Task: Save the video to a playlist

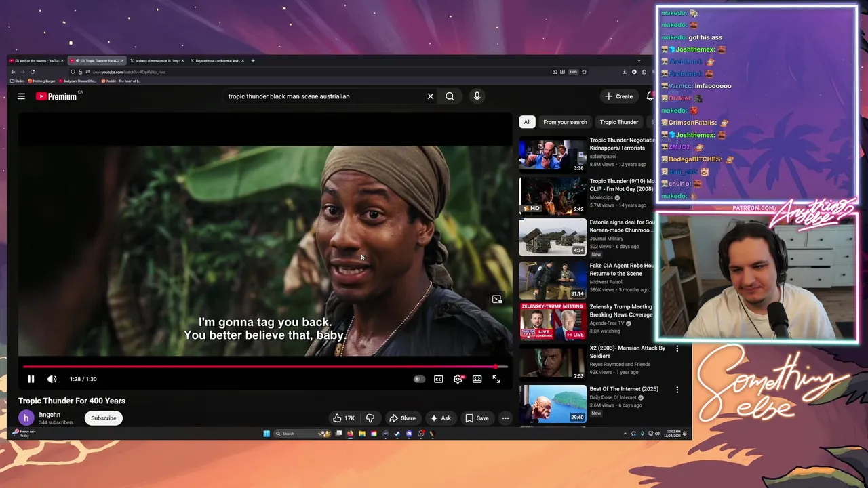Action: (477, 418)
